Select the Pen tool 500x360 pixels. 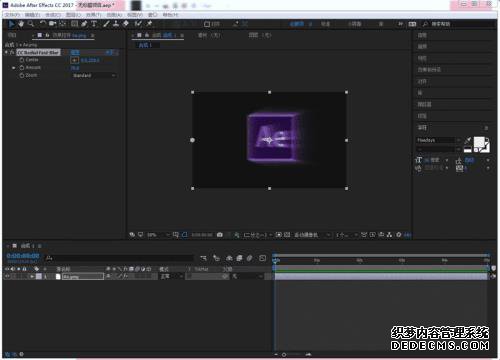pyautogui.click(x=84, y=24)
